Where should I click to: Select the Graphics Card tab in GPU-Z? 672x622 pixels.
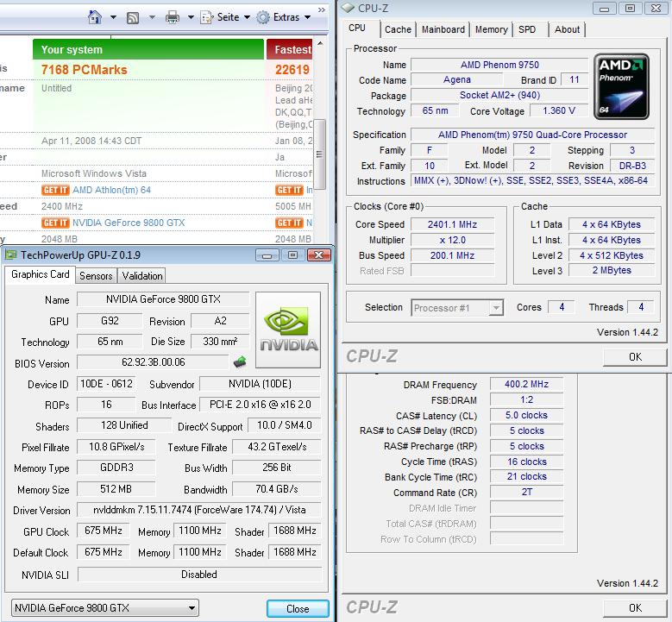click(x=41, y=274)
